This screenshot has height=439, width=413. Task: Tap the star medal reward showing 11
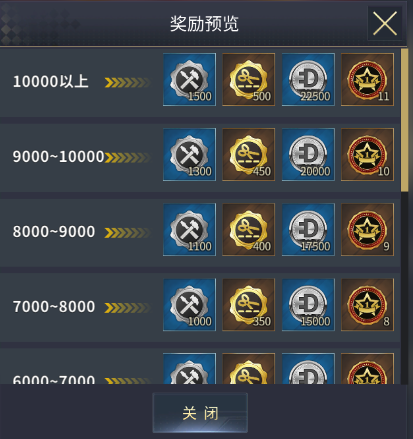tap(367, 80)
